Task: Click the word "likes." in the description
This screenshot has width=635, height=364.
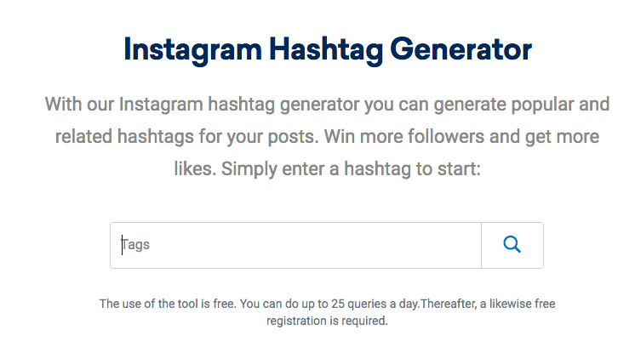Action: [x=195, y=168]
